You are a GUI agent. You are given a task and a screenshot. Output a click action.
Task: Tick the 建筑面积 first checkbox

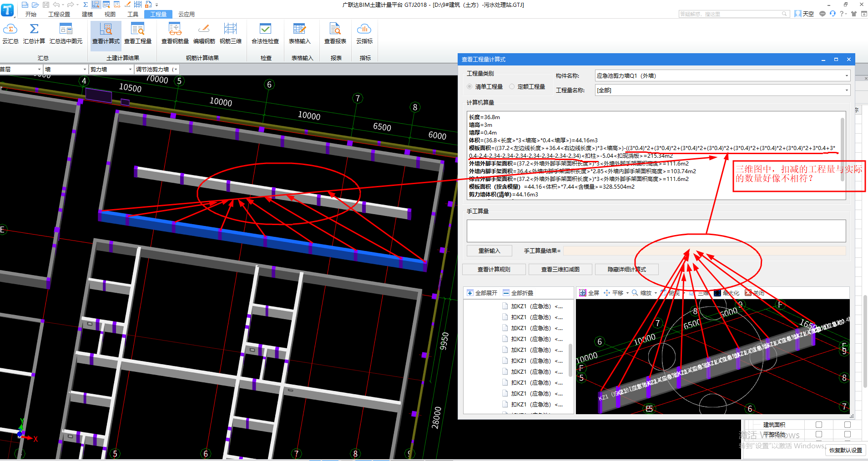coord(819,425)
